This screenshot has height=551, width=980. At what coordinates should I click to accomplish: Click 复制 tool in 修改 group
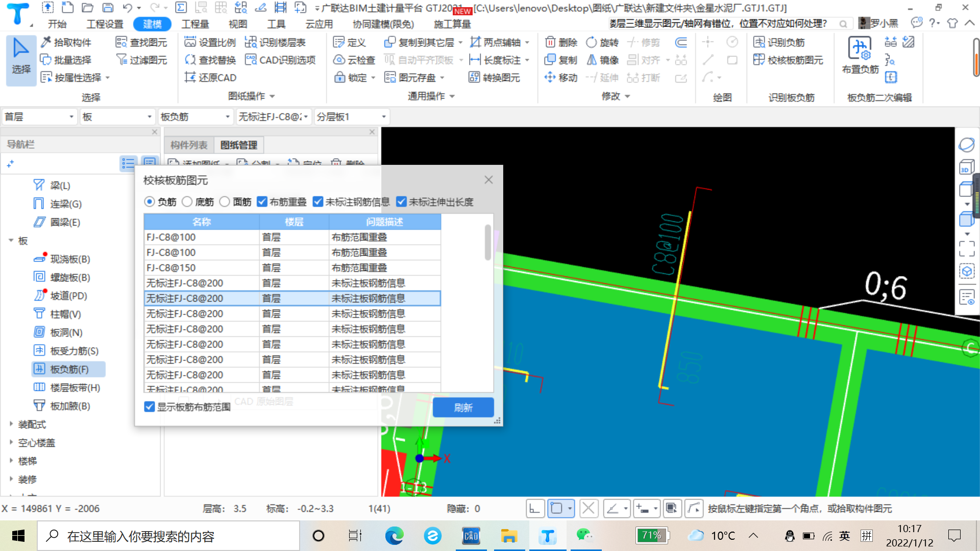pos(561,60)
